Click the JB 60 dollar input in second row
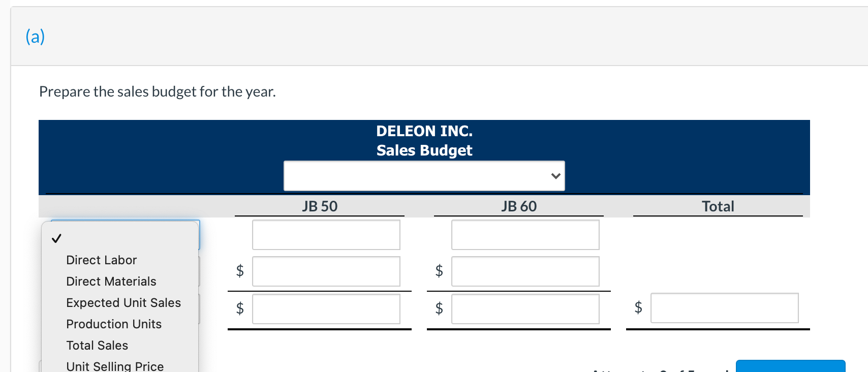The image size is (868, 372). pyautogui.click(x=525, y=271)
